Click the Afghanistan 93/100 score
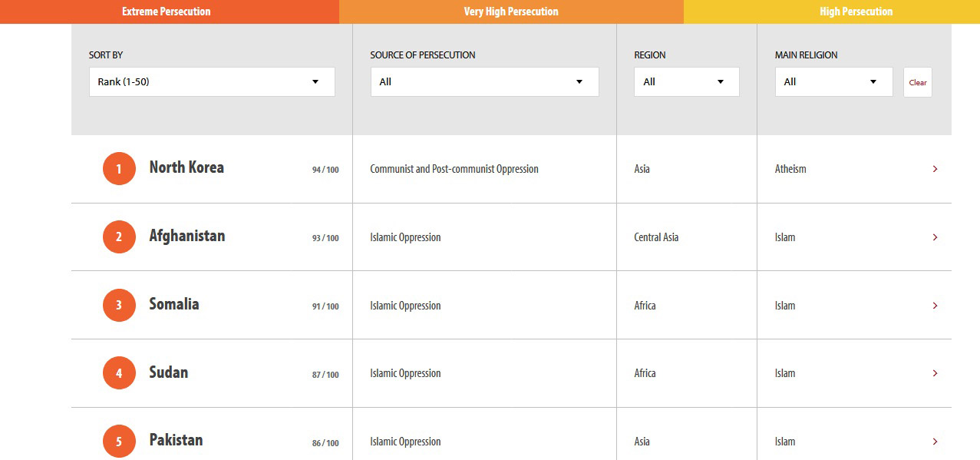The image size is (980, 460). 325,238
